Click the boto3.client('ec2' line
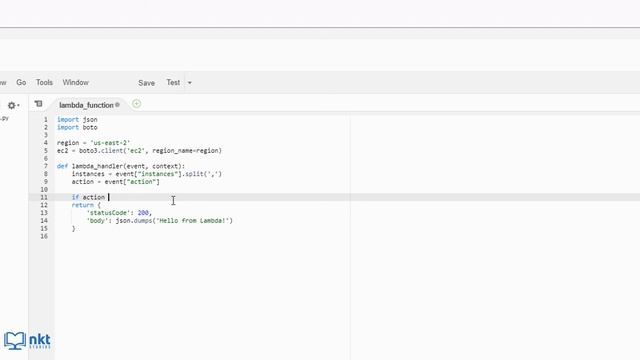 [x=139, y=151]
